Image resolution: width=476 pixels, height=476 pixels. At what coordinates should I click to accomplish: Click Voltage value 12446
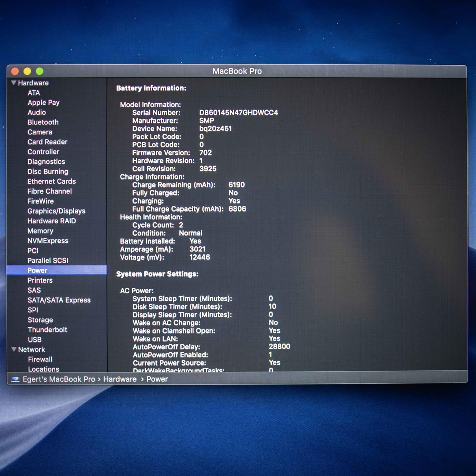[x=200, y=257]
